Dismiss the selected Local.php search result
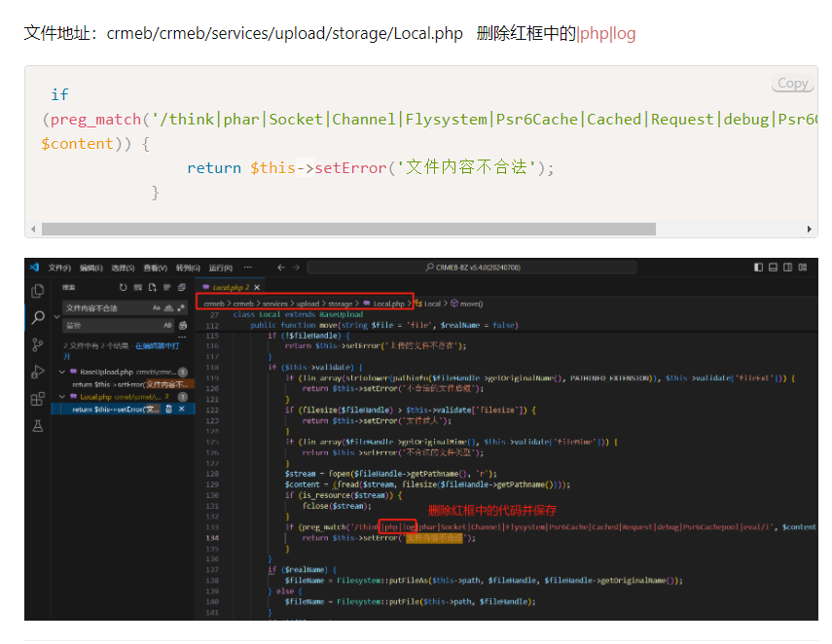This screenshot has width=832, height=644. (x=181, y=409)
